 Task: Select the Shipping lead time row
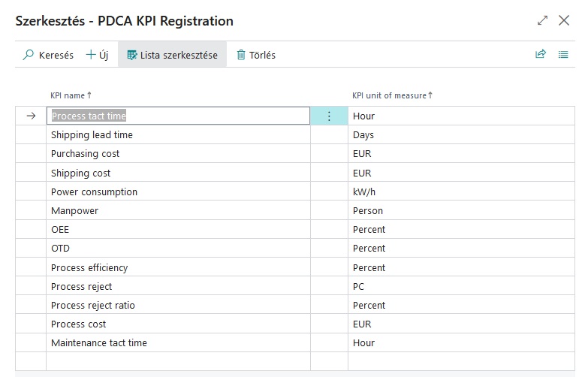point(92,135)
